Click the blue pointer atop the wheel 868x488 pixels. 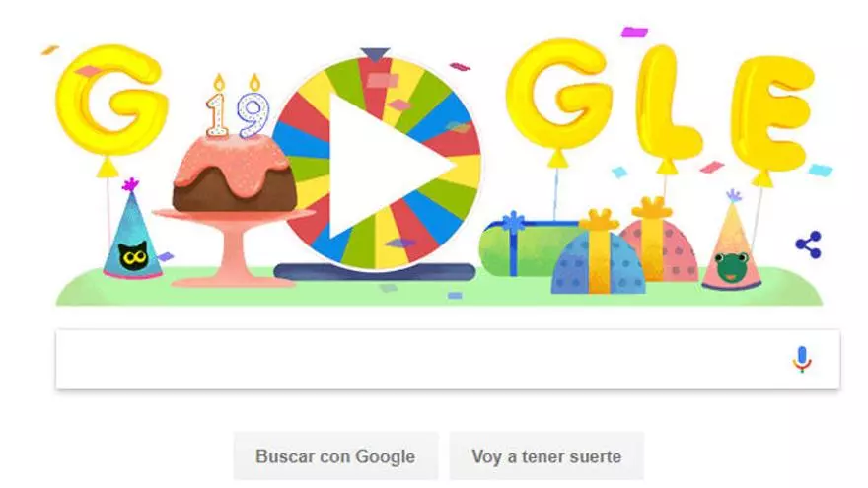[x=375, y=54]
